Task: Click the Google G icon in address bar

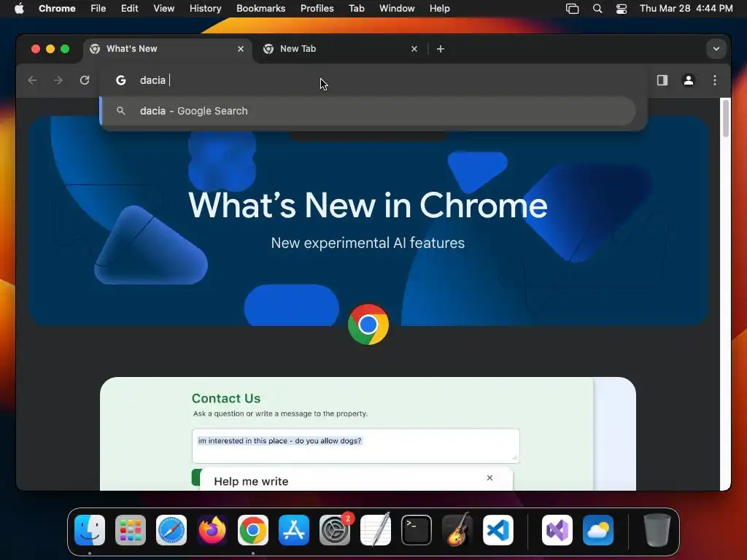Action: coord(121,80)
